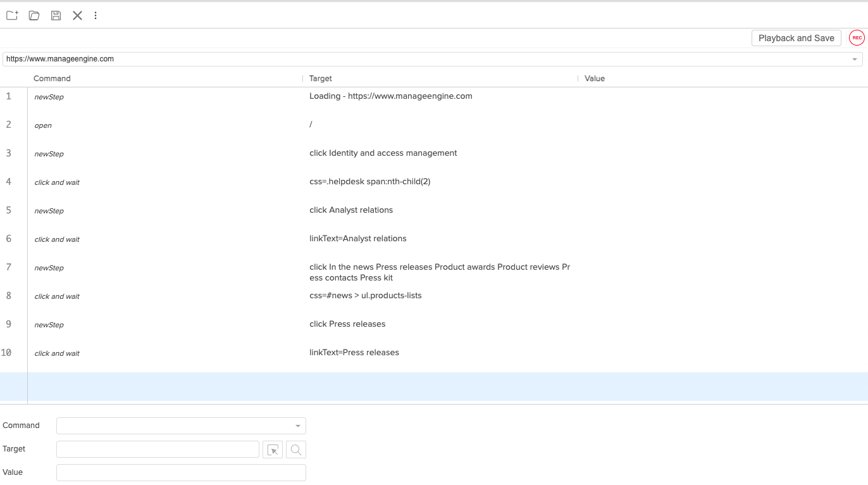868x485 pixels.
Task: Select the 'click Analyst relations' target
Action: tap(351, 210)
